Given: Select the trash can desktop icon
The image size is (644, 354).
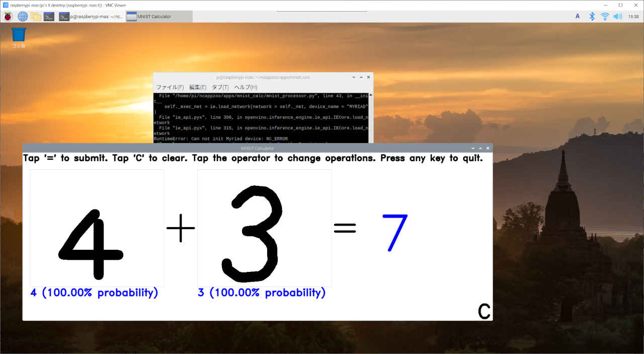Looking at the screenshot, I should [19, 35].
